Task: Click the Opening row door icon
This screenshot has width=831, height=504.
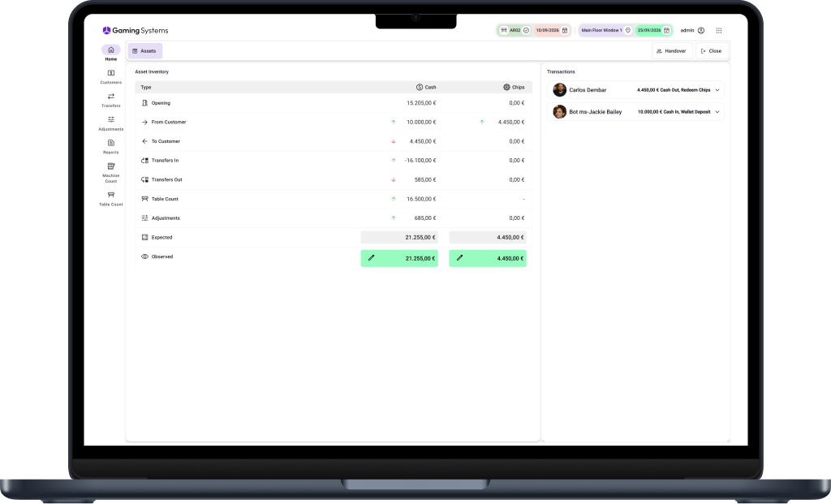Action: (x=144, y=103)
